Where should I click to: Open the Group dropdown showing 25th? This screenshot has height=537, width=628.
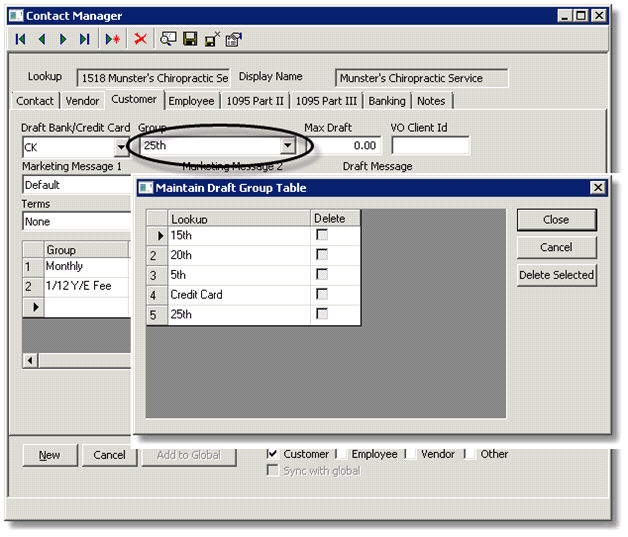(x=288, y=145)
